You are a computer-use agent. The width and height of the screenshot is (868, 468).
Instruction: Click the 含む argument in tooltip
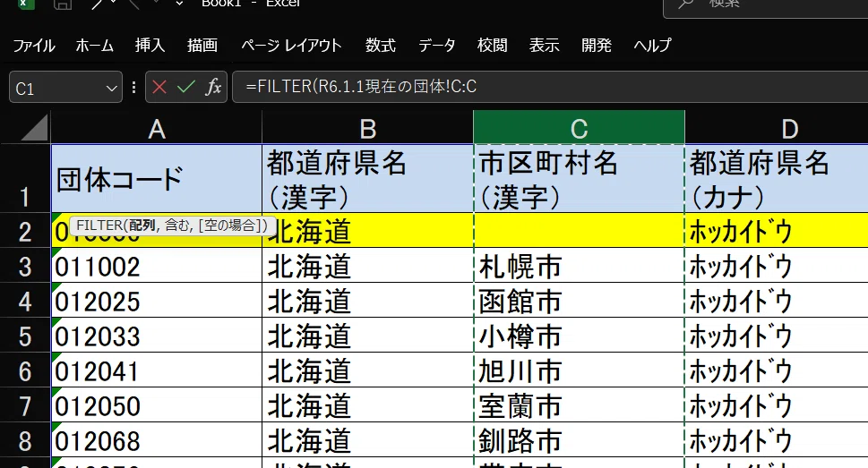point(177,225)
